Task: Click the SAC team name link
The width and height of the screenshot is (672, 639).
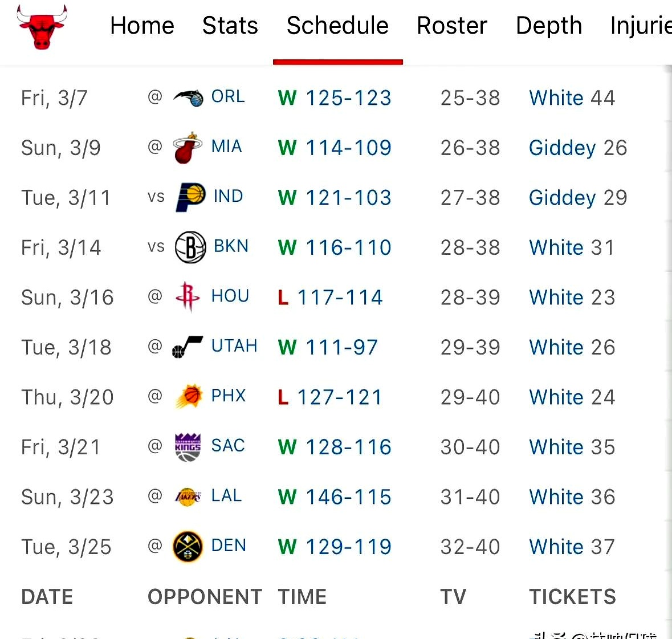Action: click(x=228, y=446)
